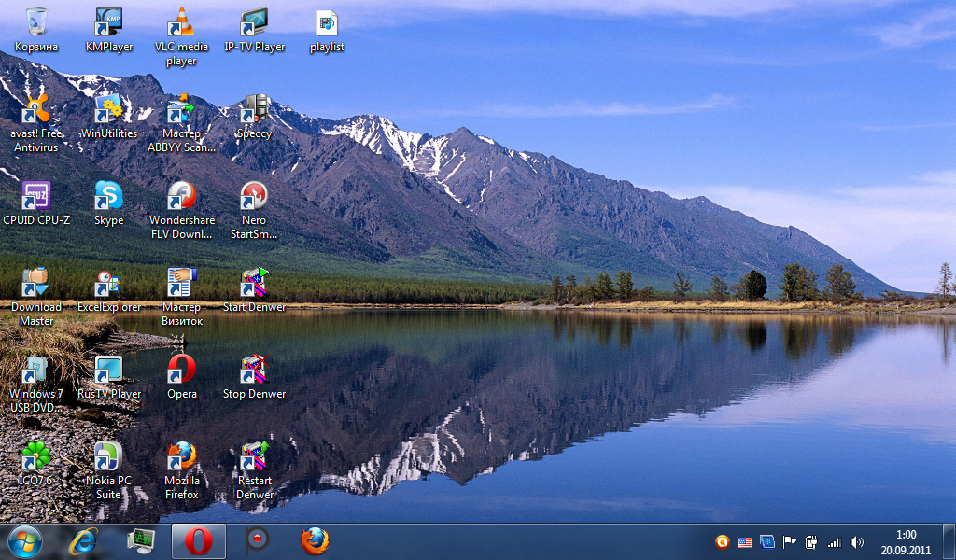Launch VLC media player from desktop
Screen dimensions: 956x560
181,22
